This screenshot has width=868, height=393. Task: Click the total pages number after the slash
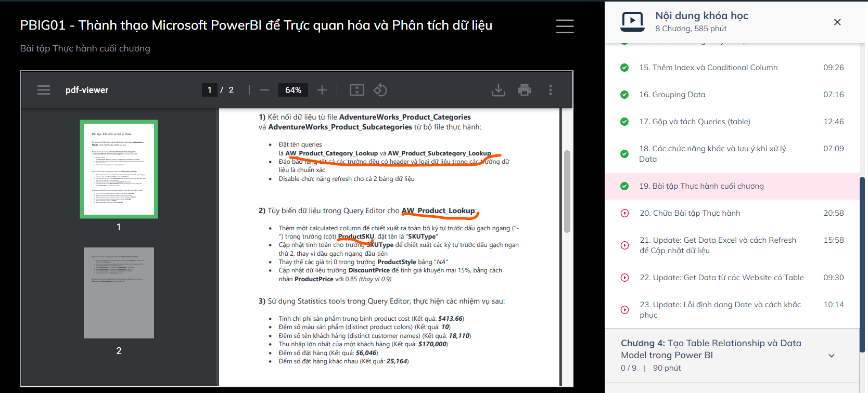(231, 90)
